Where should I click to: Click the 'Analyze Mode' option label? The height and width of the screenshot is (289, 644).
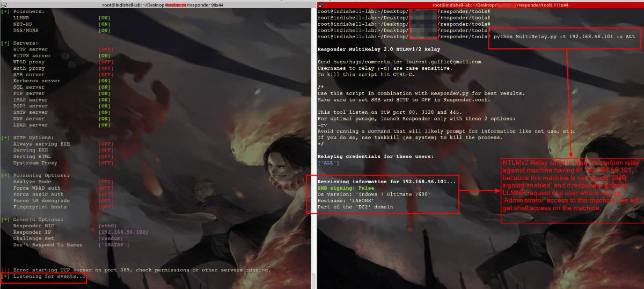pos(32,182)
